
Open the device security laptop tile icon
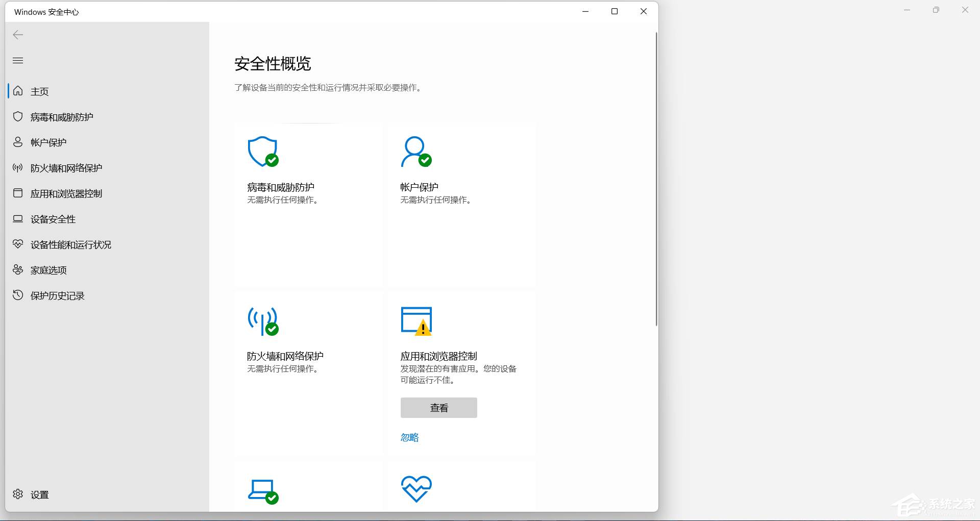(263, 492)
